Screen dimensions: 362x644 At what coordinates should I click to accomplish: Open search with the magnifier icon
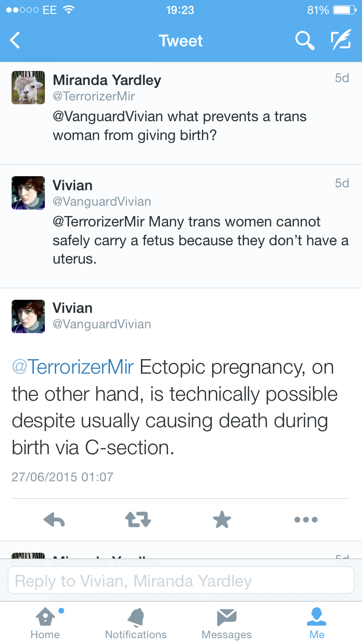click(305, 41)
